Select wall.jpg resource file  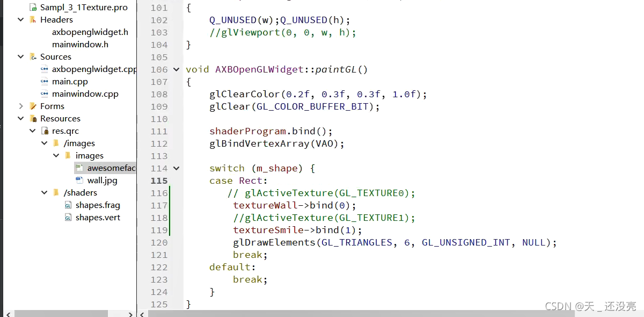103,181
